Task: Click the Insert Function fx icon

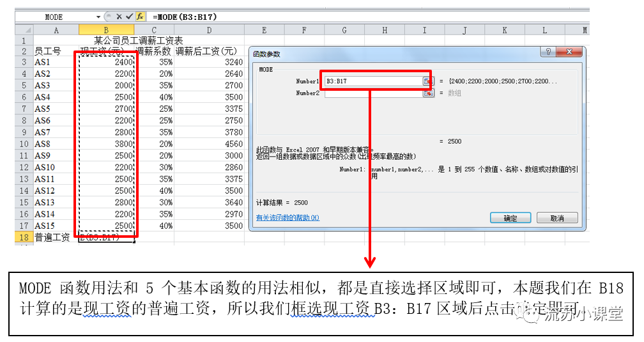Action: pos(140,17)
